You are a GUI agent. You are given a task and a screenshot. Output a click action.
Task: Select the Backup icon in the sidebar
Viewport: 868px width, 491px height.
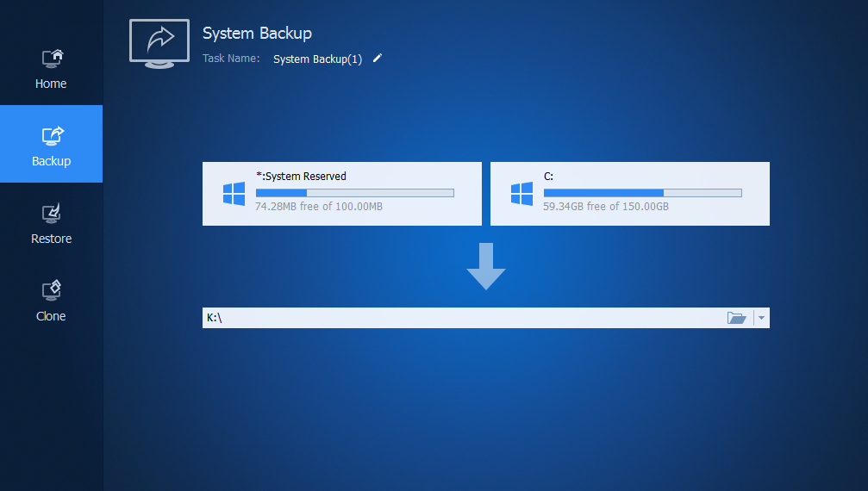[52, 136]
